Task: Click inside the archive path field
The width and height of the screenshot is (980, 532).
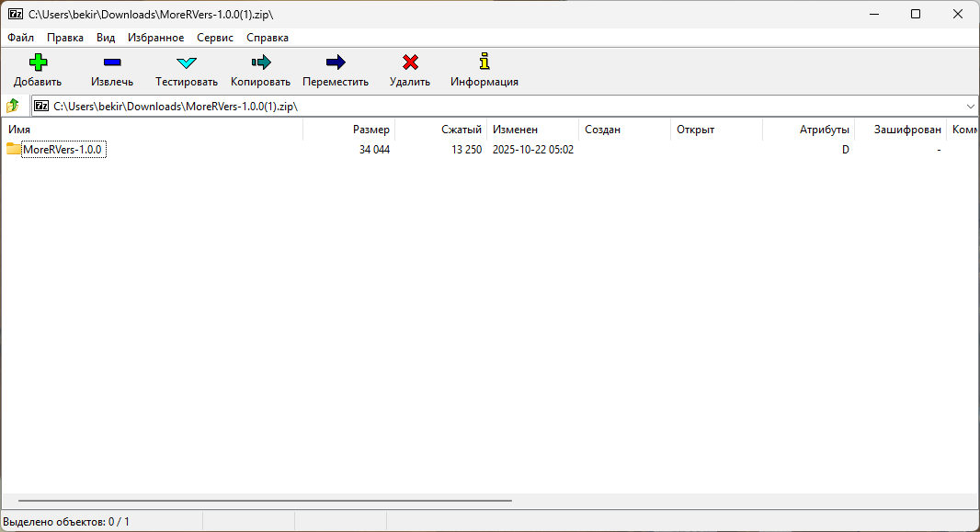Action: click(460, 106)
